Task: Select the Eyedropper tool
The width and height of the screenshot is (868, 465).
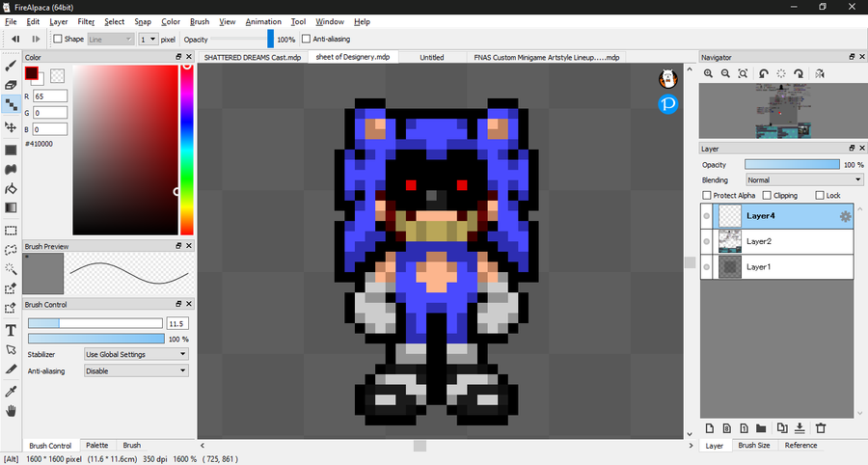Action: pos(11,392)
